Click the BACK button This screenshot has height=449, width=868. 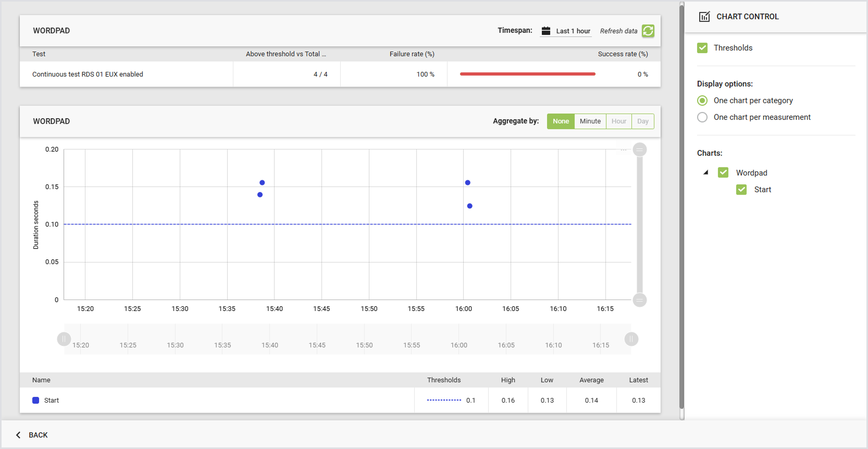tap(32, 435)
